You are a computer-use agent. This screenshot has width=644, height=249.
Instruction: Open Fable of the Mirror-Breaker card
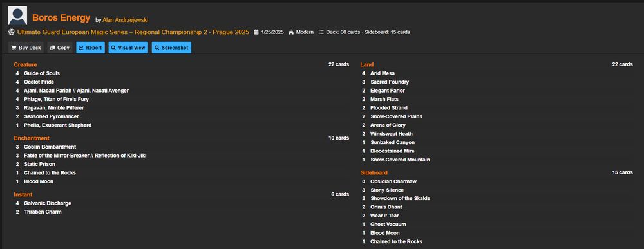coord(85,155)
